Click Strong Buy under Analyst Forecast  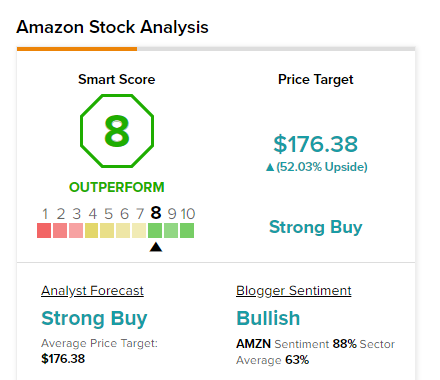click(94, 318)
